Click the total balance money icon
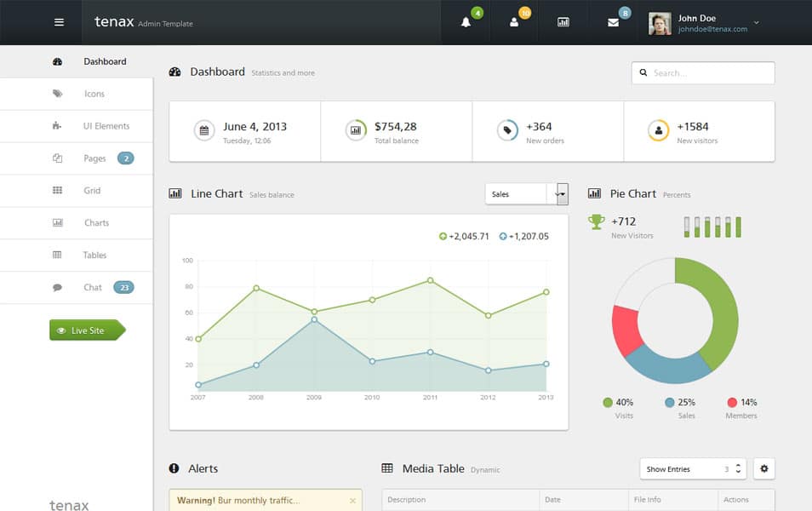The image size is (812, 511). [355, 130]
